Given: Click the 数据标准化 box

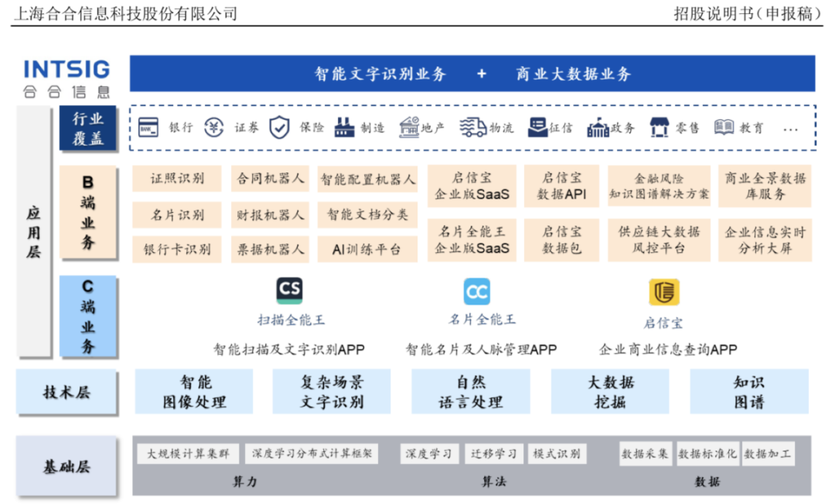Looking at the screenshot, I should point(707,454).
